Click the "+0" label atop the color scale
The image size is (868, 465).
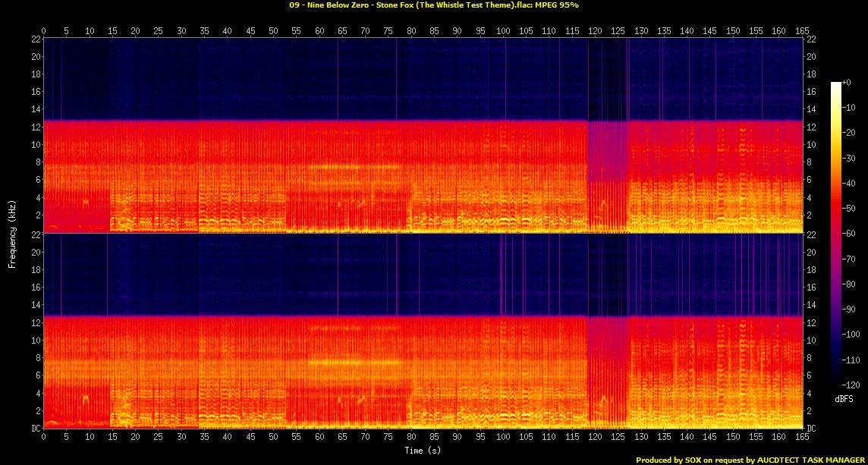848,83
